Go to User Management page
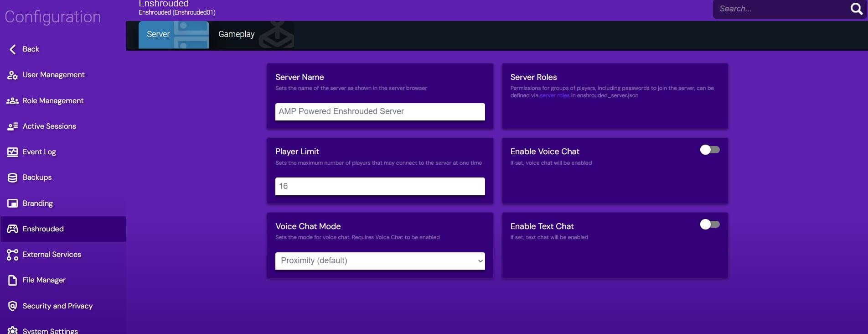Screen dimensions: 868x334 (x=63, y=75)
